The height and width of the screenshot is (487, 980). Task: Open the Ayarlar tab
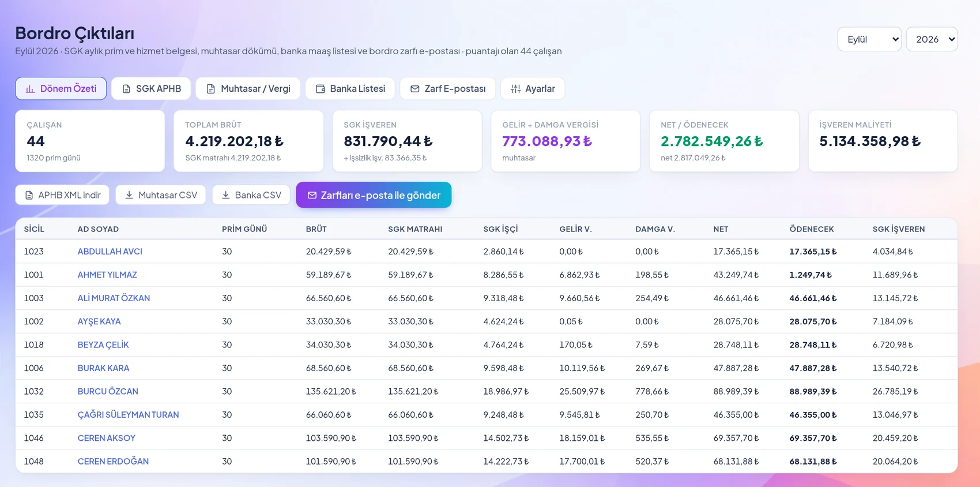[533, 89]
